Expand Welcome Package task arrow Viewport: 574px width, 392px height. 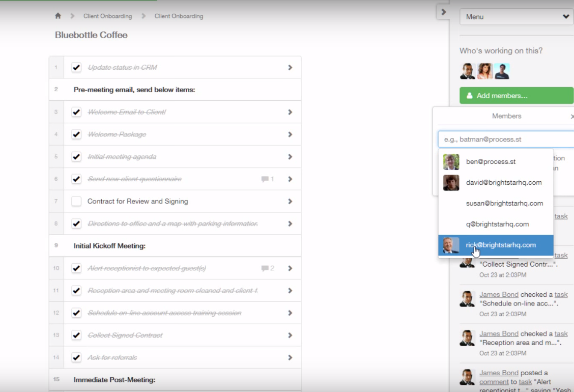[290, 134]
